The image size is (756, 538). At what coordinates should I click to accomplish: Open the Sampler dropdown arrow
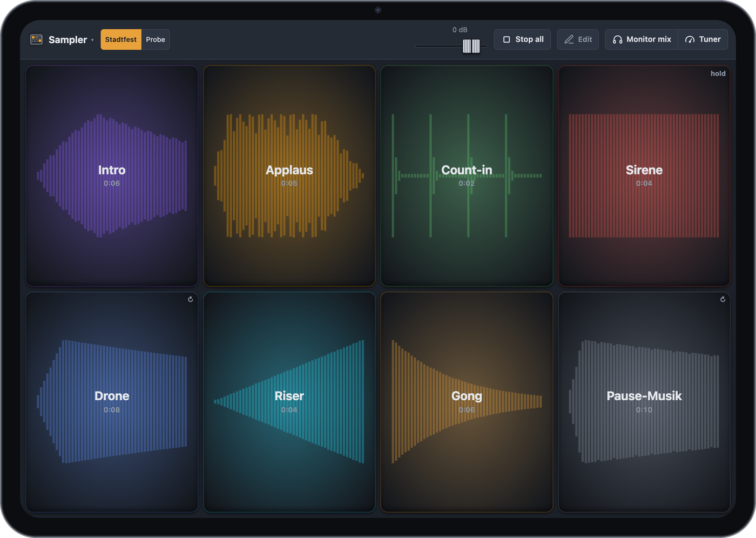[x=92, y=40]
